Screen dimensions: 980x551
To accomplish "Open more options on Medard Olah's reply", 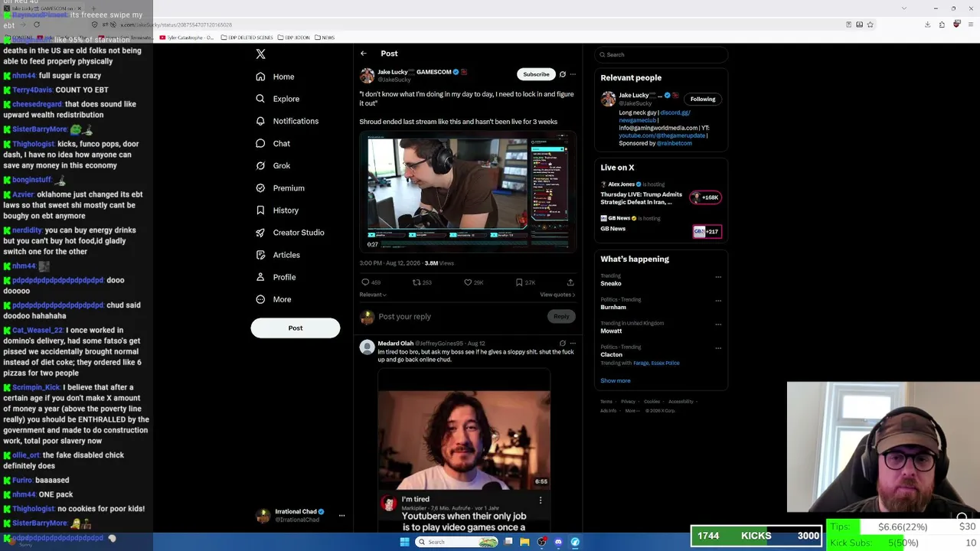I will 573,344.
